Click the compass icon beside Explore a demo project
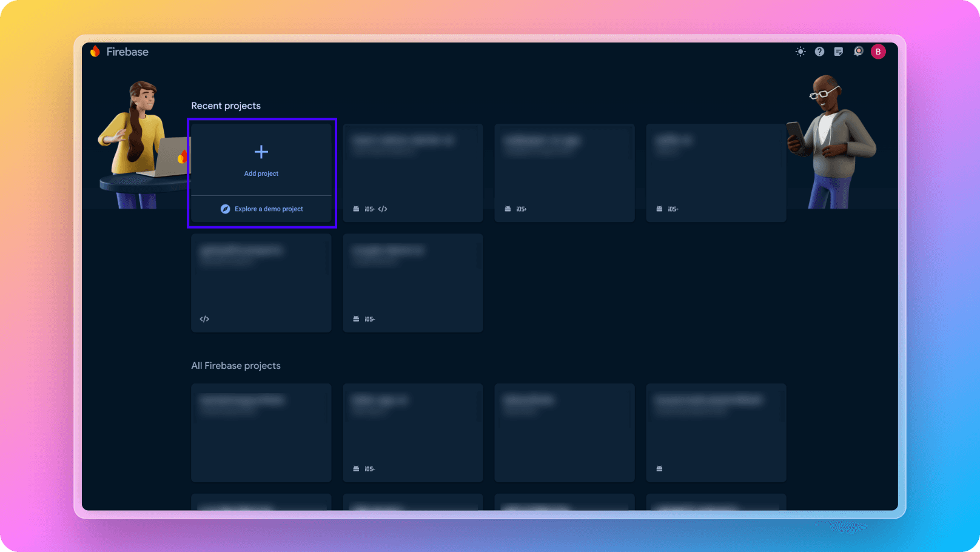This screenshot has height=552, width=980. 225,209
